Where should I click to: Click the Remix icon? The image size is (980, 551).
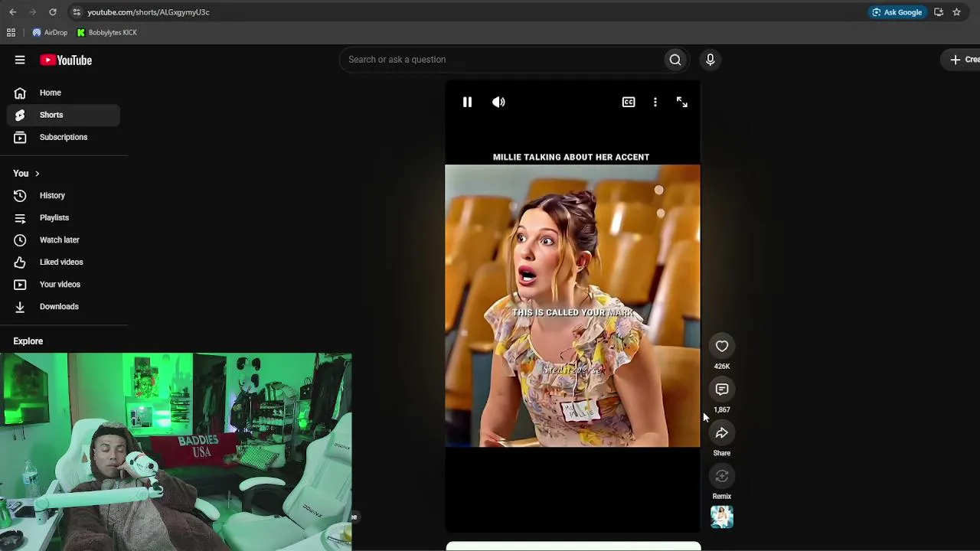pos(722,477)
